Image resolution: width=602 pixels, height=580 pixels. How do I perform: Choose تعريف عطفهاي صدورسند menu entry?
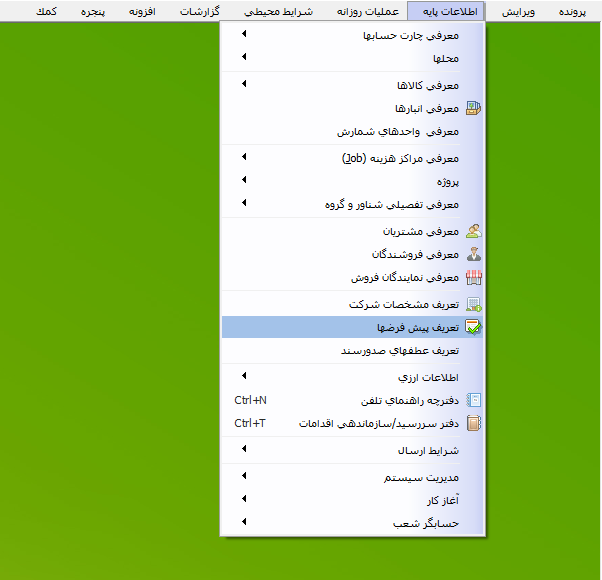click(399, 351)
